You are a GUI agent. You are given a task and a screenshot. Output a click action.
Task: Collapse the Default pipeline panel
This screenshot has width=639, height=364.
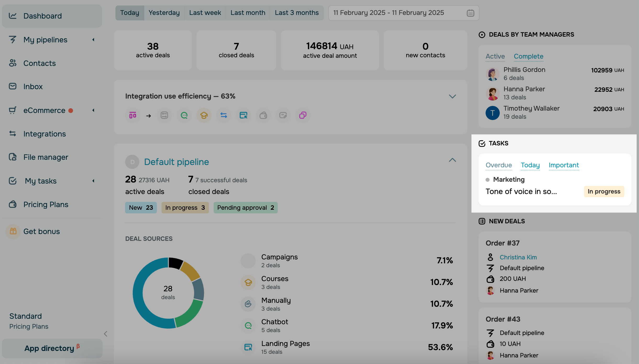[x=452, y=160]
